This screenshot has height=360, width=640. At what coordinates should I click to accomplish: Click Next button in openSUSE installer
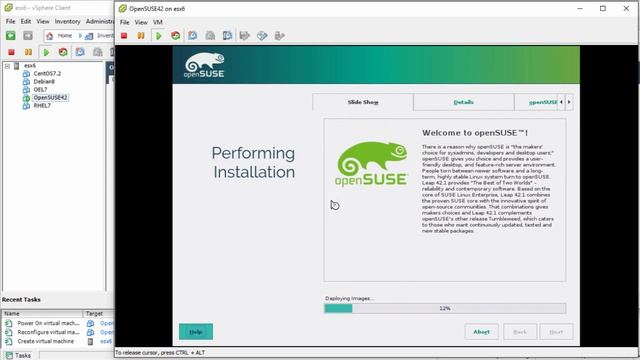(556, 332)
